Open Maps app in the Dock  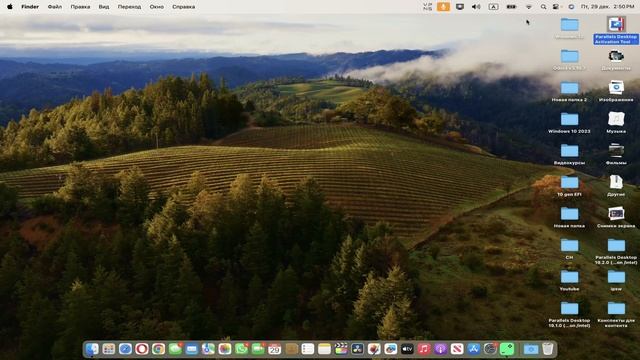point(208,349)
